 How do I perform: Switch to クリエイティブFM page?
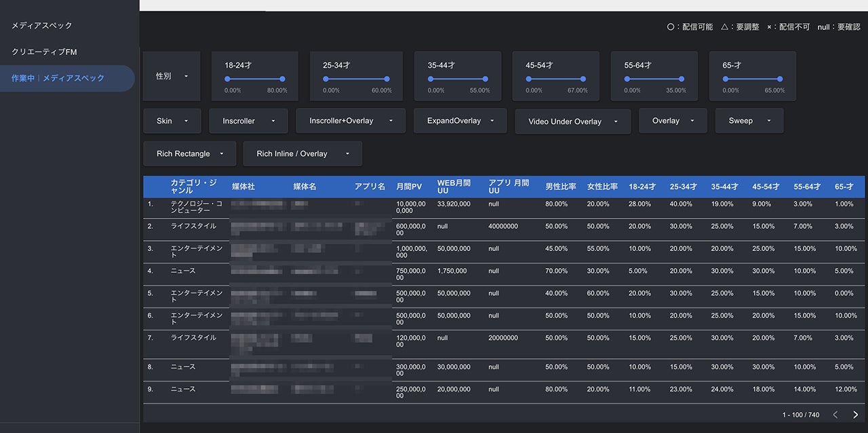(44, 52)
